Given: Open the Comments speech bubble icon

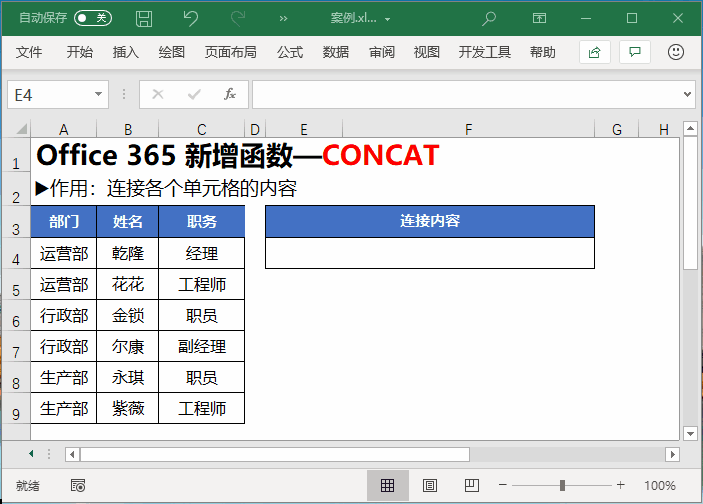Looking at the screenshot, I should (x=634, y=52).
